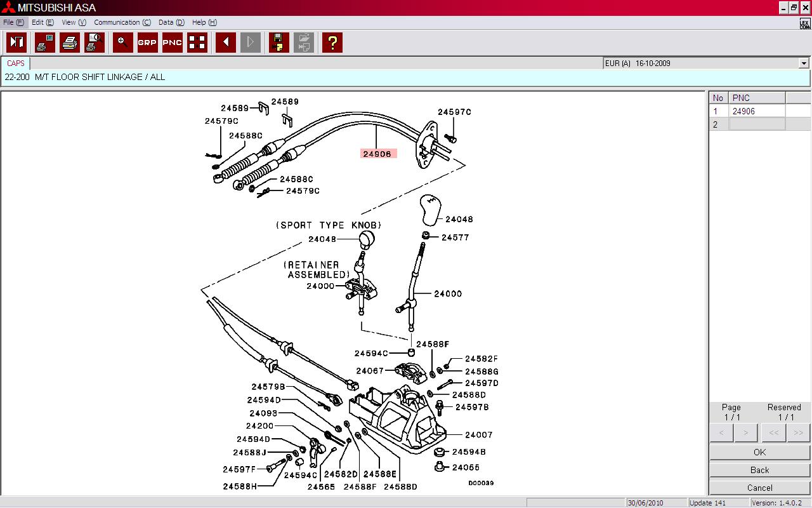This screenshot has height=508, width=812.
Task: Click the OK button
Action: click(x=760, y=452)
